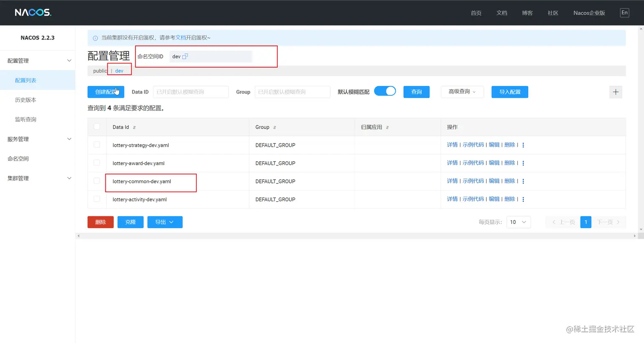Click 删除 for lottery-activity-dev.yaml
Viewport: 644px width, 343px height.
click(510, 199)
